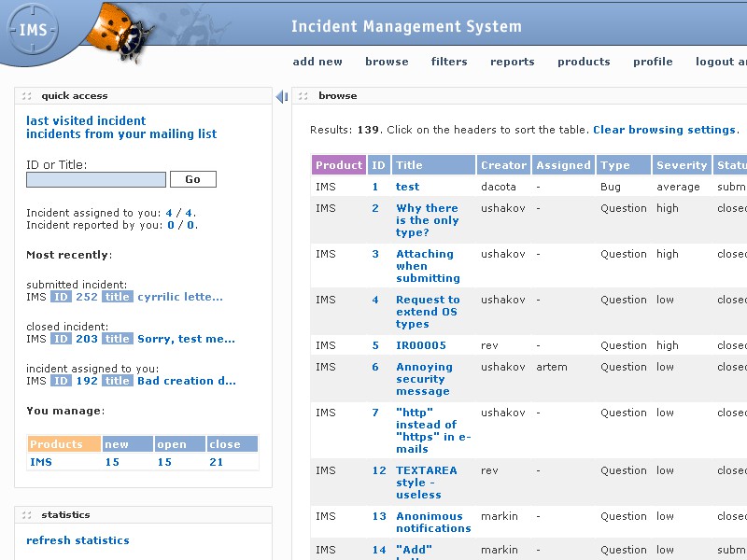747x560 pixels.
Task: Click IMS product link in manage table
Action: point(41,462)
